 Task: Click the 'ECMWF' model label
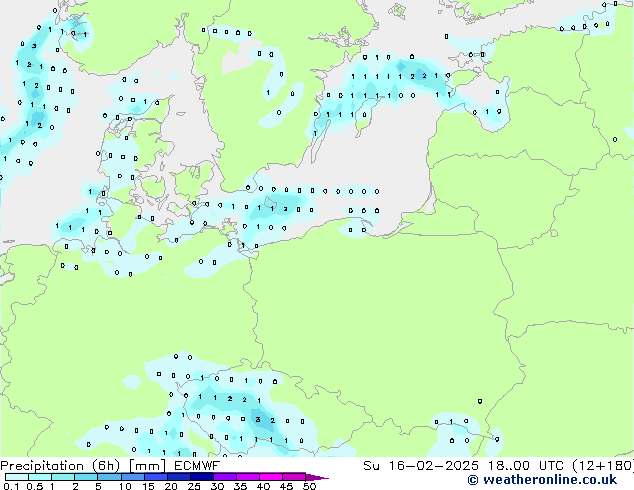point(197,466)
